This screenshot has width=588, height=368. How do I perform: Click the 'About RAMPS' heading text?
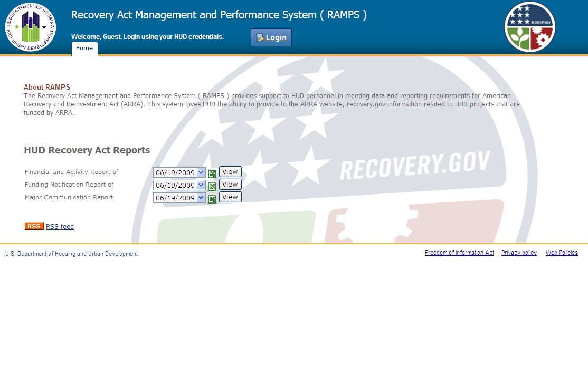coord(47,88)
